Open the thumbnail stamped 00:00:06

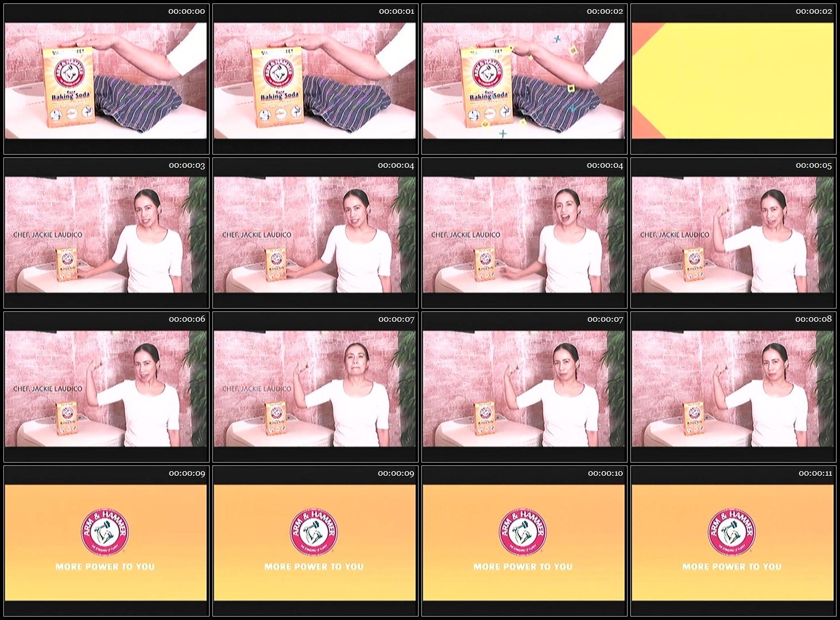[106, 387]
